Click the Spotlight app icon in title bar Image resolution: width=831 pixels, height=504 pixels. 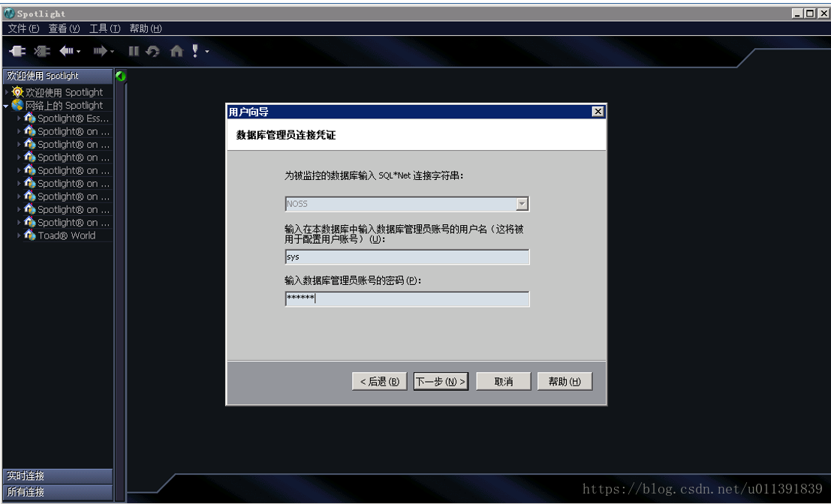tap(9, 13)
